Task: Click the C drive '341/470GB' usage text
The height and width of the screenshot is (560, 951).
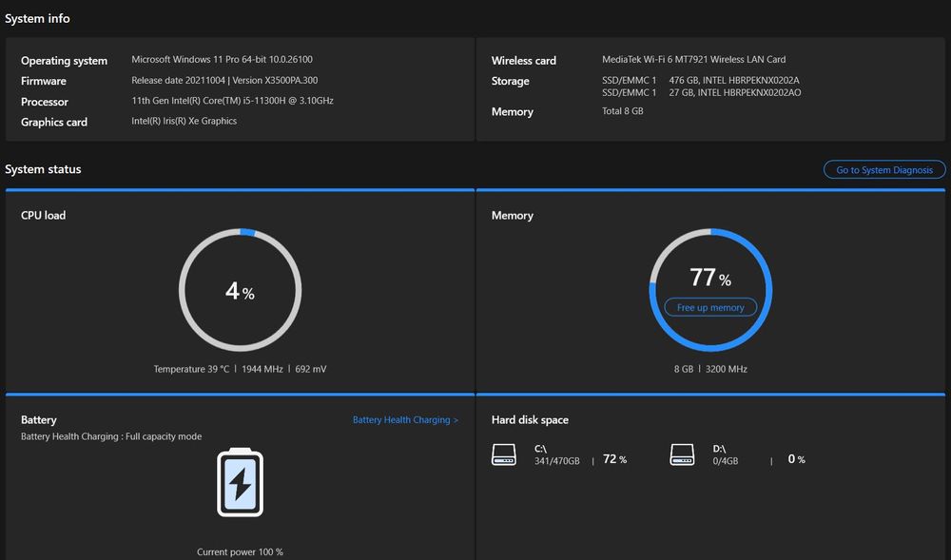Action: pyautogui.click(x=556, y=461)
